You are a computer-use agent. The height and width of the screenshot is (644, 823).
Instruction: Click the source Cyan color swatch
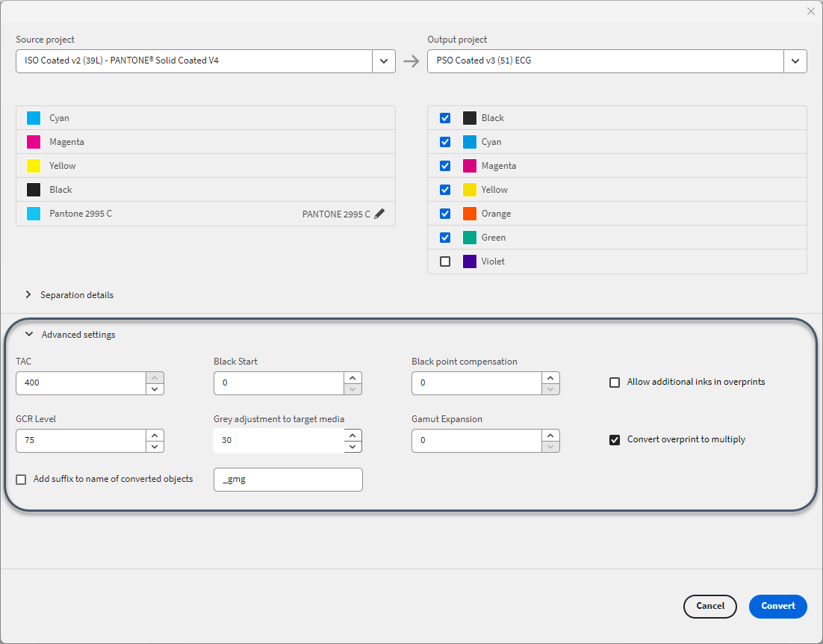pos(34,118)
